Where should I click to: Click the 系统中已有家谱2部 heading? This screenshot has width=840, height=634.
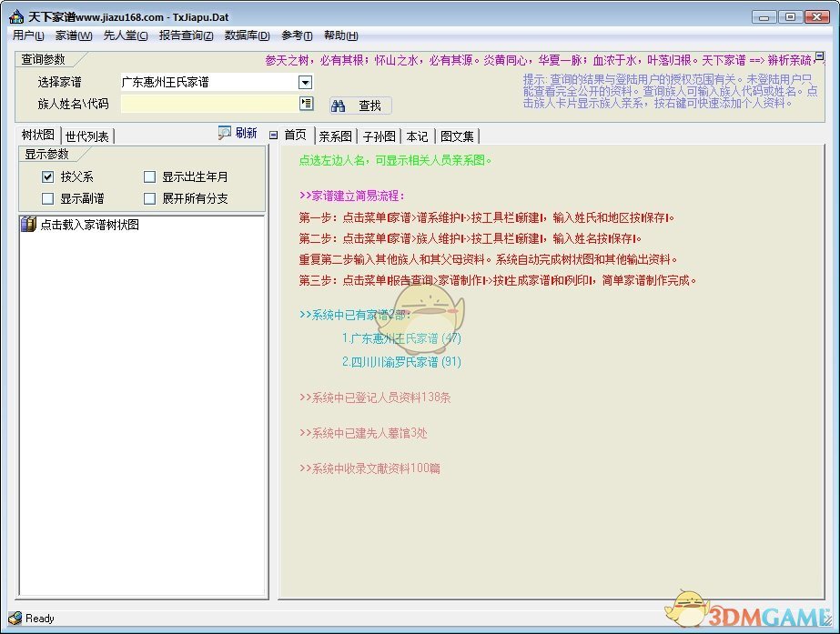tap(355, 315)
